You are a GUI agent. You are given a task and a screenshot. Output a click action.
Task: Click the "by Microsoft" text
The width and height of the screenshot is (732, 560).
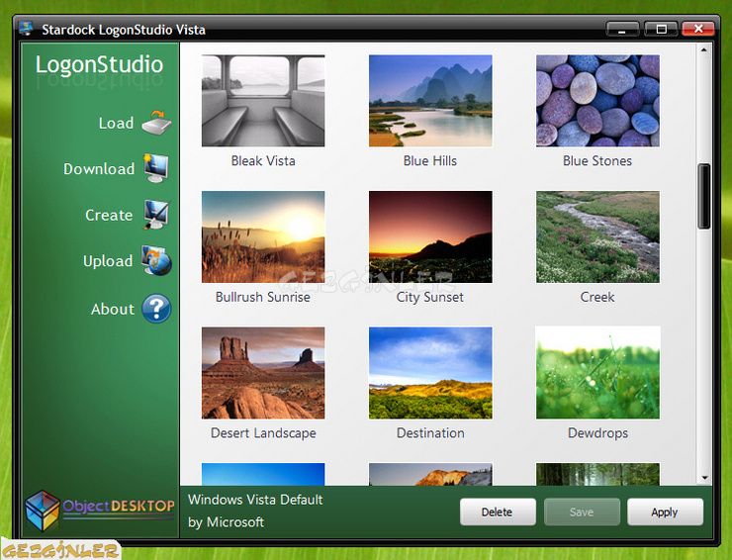point(226,522)
